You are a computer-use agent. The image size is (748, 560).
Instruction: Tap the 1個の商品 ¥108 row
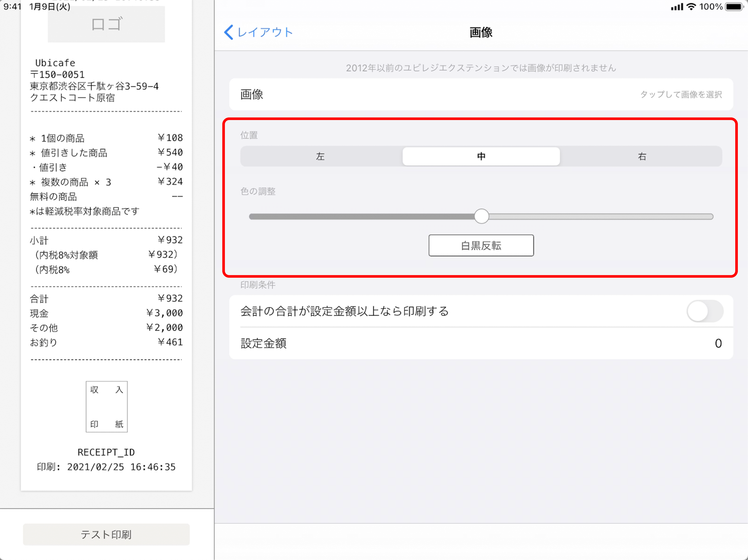(x=106, y=138)
